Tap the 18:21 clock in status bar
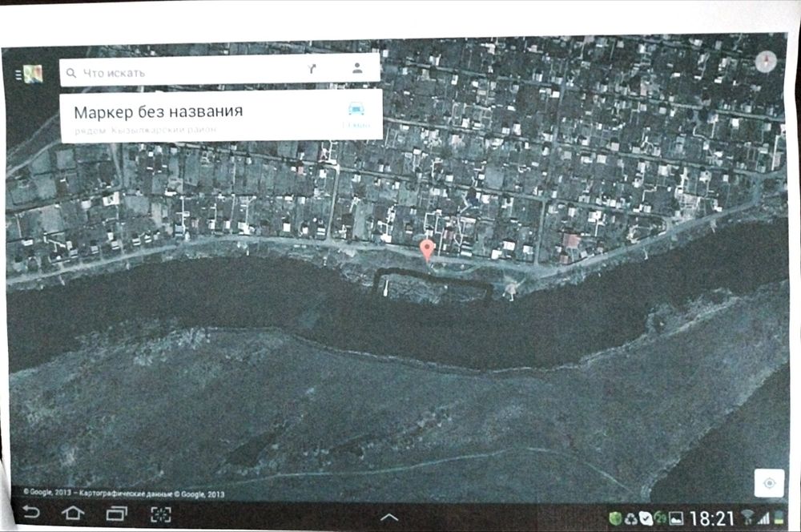801x532 pixels. [711, 518]
